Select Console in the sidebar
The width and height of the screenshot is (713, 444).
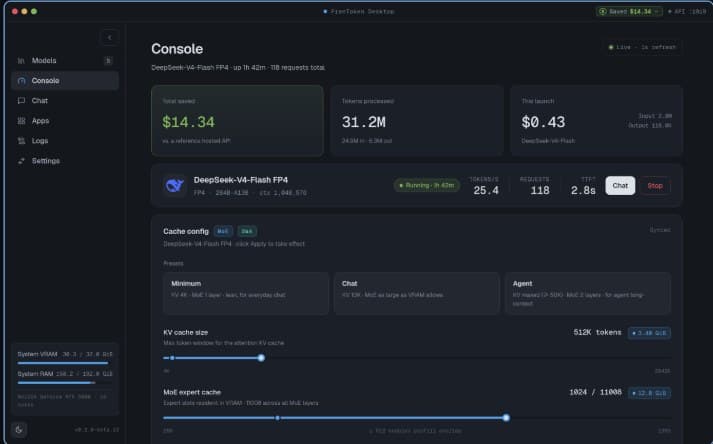[65, 81]
